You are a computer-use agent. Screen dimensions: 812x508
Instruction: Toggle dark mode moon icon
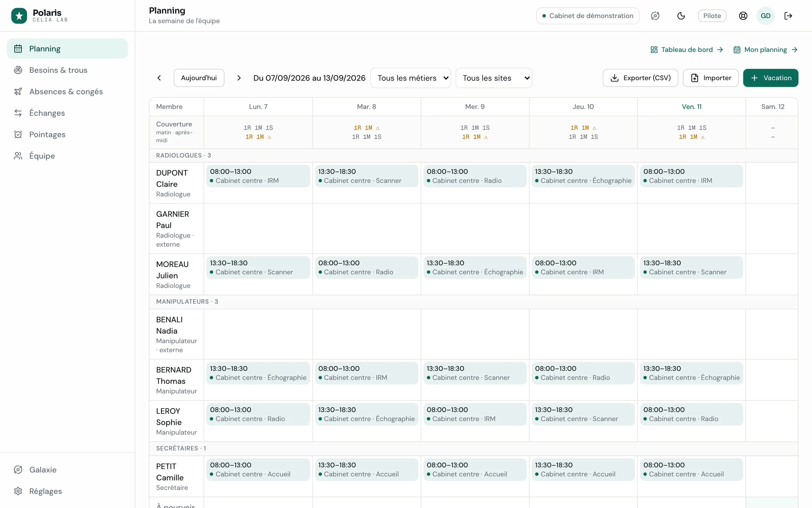[681, 16]
